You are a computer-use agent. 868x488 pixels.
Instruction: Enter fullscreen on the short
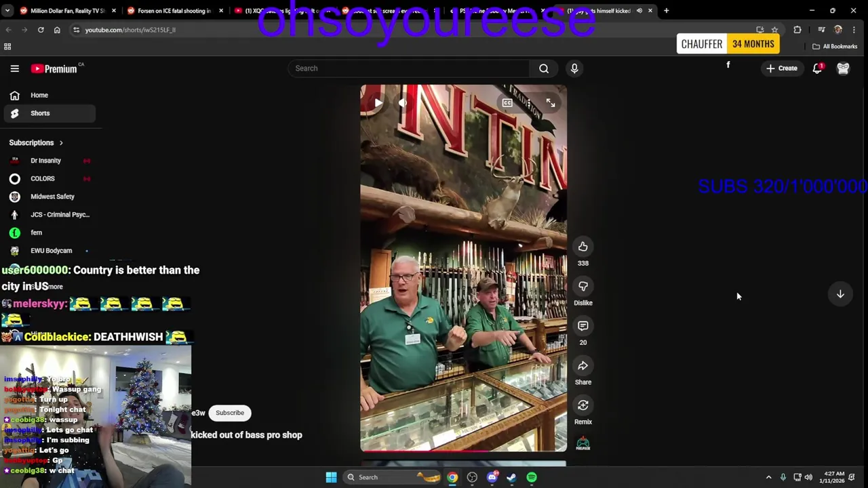[551, 103]
